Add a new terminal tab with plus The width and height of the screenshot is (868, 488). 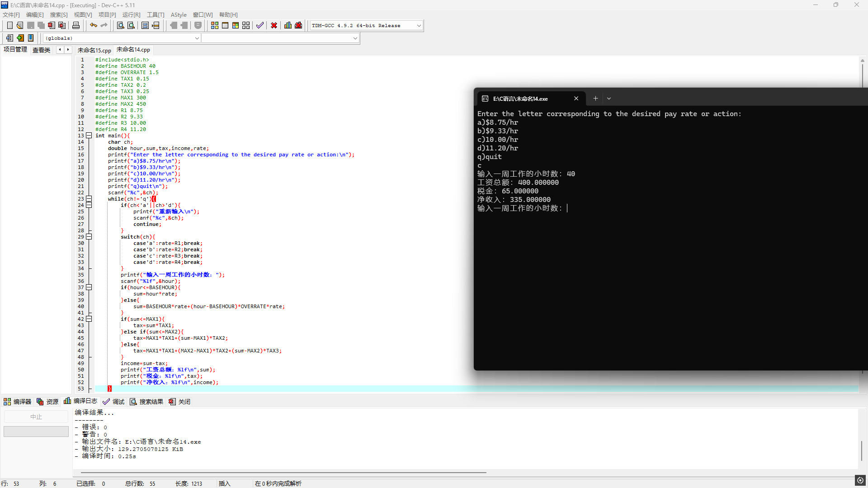pyautogui.click(x=595, y=99)
